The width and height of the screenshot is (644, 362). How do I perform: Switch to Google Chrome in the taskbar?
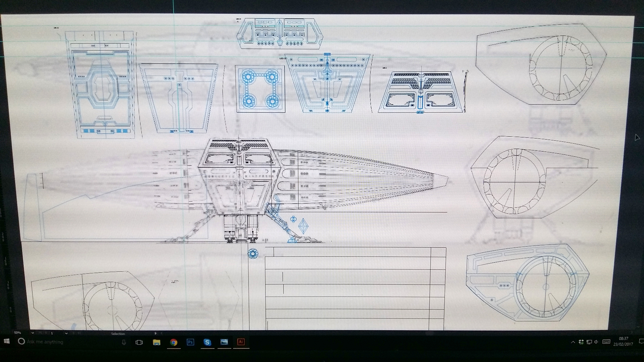pyautogui.click(x=173, y=342)
